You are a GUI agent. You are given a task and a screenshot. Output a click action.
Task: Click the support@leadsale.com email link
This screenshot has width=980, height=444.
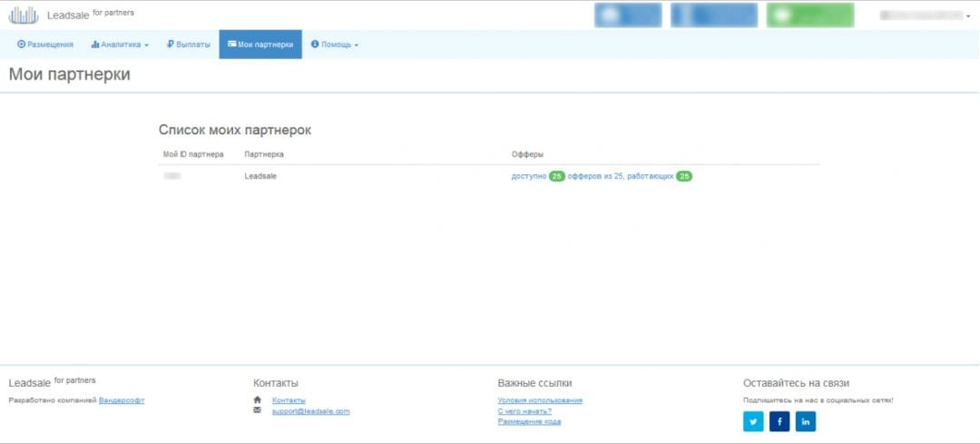tap(310, 410)
